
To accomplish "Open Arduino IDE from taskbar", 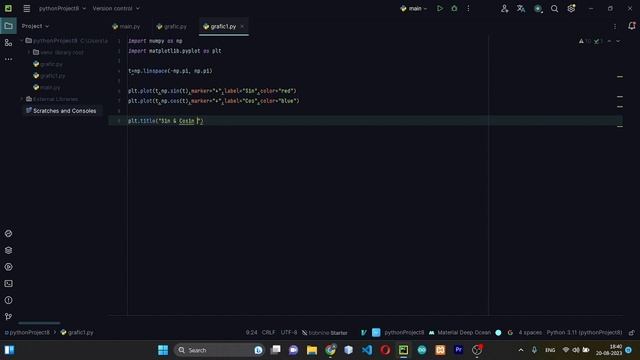I will (x=422, y=350).
